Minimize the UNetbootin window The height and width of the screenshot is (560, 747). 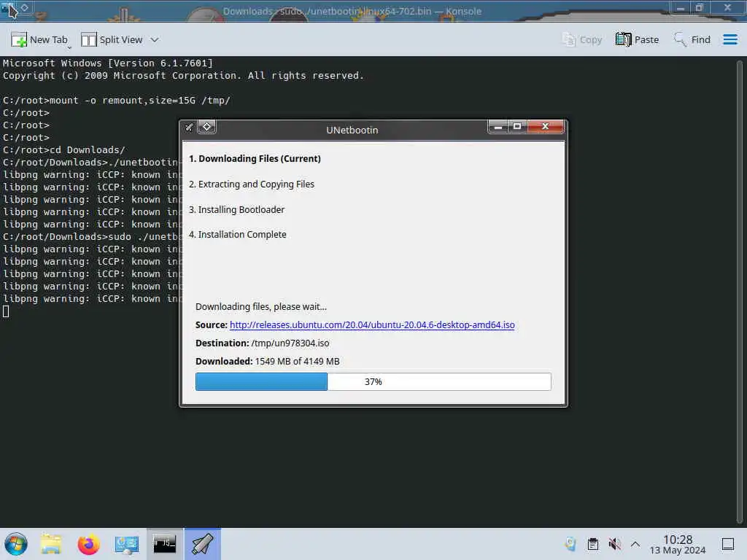point(498,127)
